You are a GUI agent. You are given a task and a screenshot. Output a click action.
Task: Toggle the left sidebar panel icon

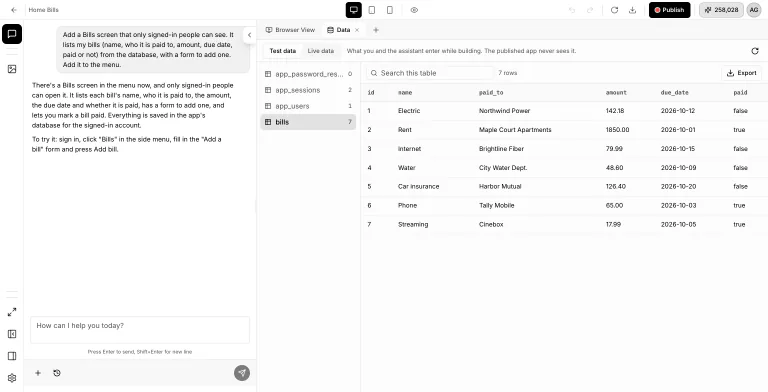coord(12,334)
